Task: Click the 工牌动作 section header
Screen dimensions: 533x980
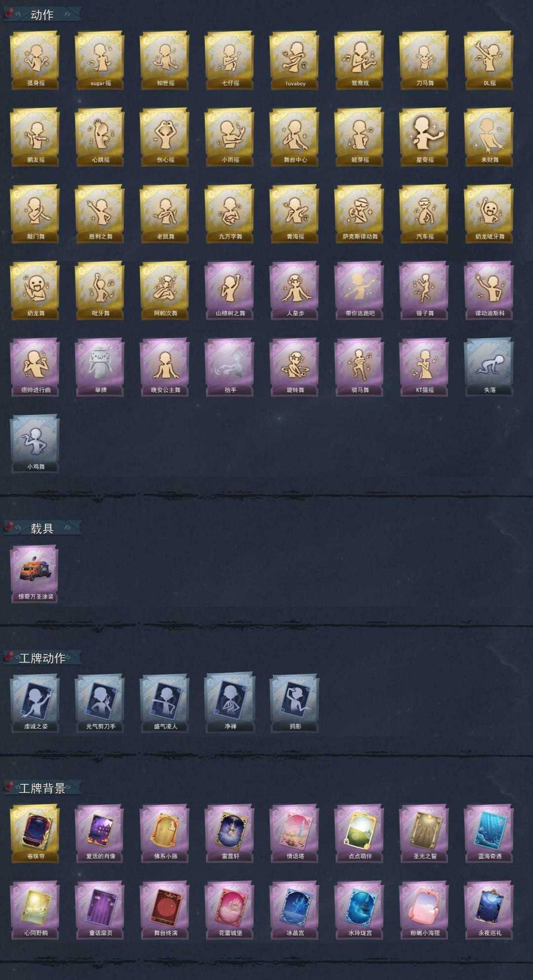Action: 42,658
